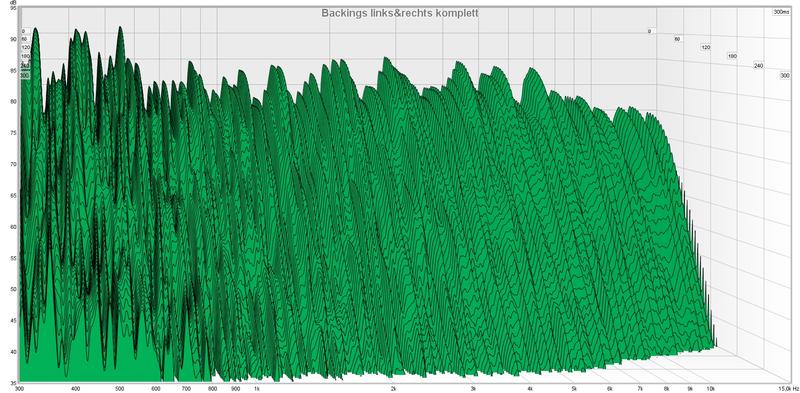Select the 40 value on the dB axis
The height and width of the screenshot is (393, 800).
(x=14, y=352)
